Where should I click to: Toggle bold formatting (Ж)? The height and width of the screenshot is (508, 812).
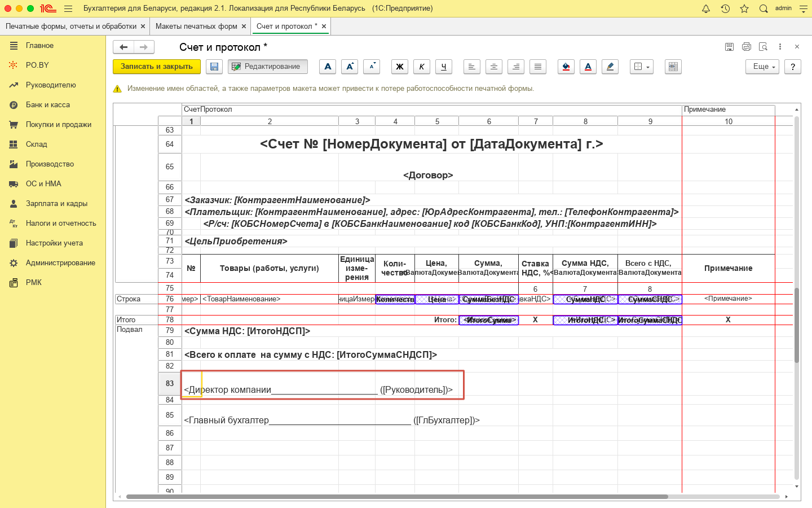point(400,67)
